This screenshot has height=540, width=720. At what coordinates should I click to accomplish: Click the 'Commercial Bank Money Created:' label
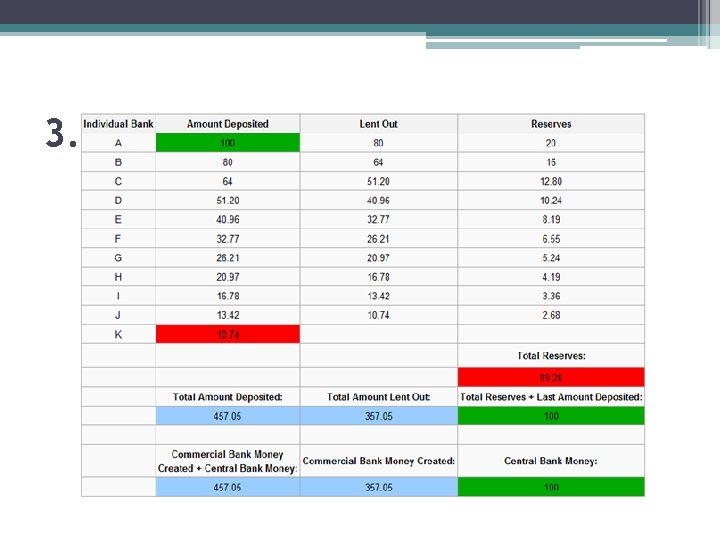point(378,461)
